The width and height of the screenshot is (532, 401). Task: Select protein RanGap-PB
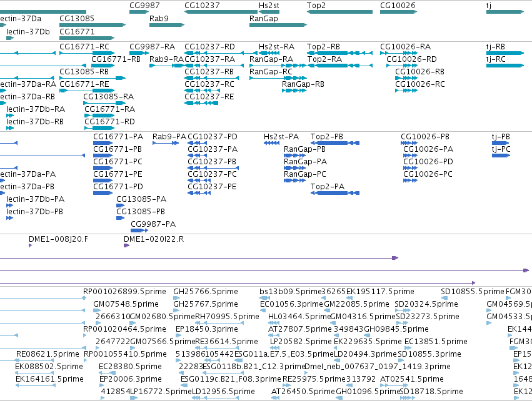[x=304, y=149]
